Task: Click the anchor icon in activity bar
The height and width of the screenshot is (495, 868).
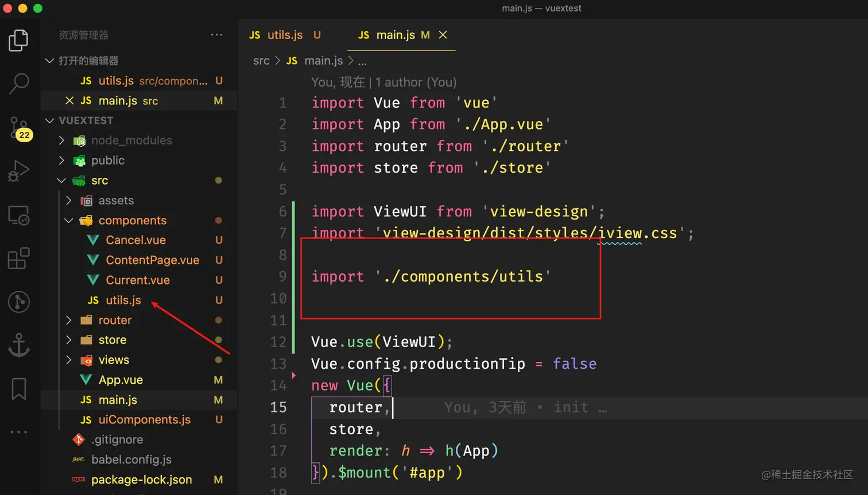Action: point(18,345)
